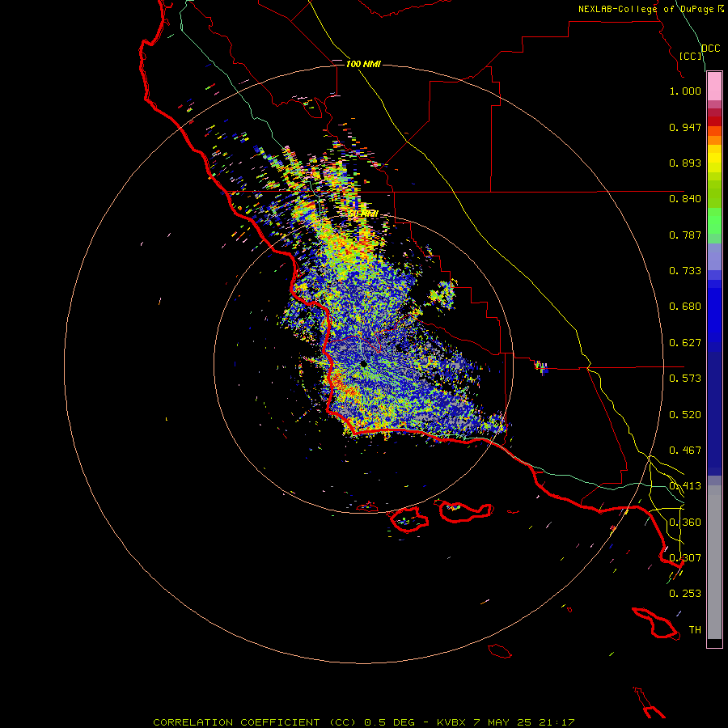Click the TH threshold label
The width and height of the screenshot is (728, 728).
[695, 630]
